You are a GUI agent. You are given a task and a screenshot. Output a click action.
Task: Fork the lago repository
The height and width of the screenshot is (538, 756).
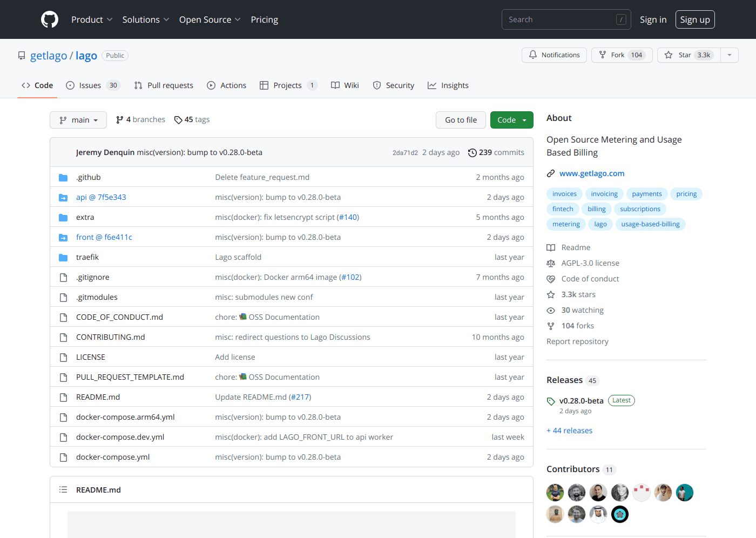pyautogui.click(x=622, y=55)
